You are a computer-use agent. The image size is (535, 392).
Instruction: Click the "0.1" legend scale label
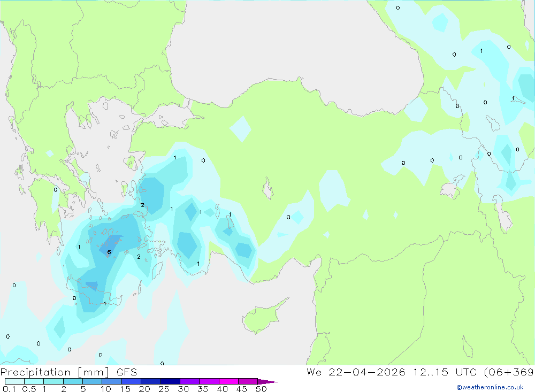pos(9,389)
